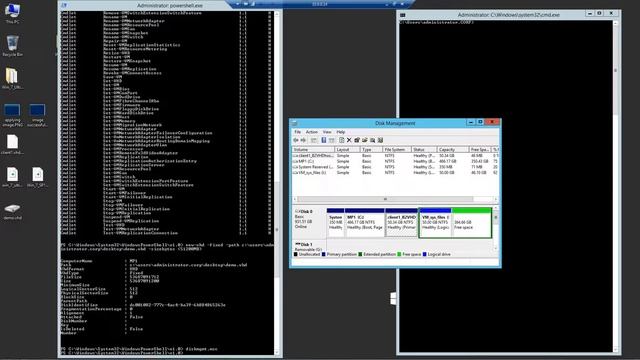Screen dimensions: 640x360
Task: Click the PowerShell vertical scrollbar thumb
Action: 277,229
